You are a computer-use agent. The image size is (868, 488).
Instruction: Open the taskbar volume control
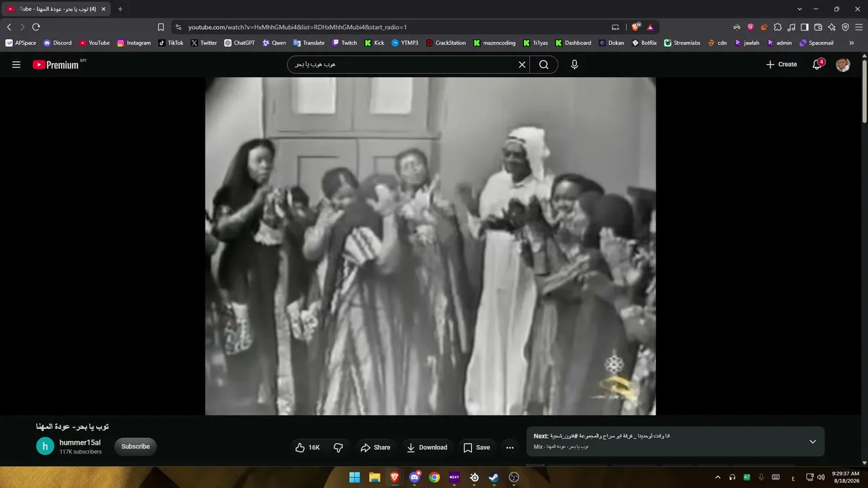[x=821, y=477]
